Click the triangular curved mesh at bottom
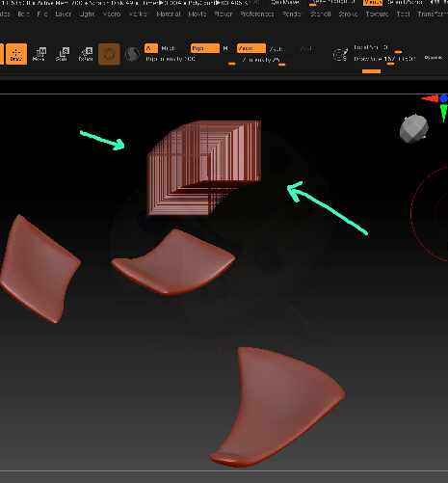448x483 pixels. [277, 408]
